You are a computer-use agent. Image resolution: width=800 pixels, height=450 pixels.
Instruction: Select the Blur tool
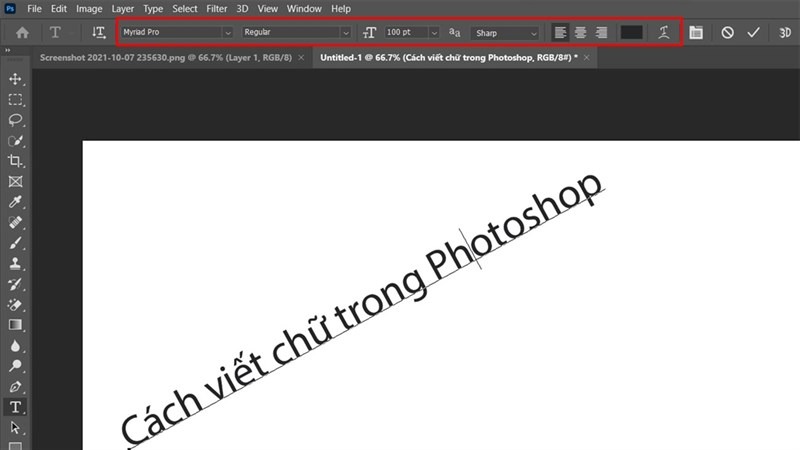point(15,346)
